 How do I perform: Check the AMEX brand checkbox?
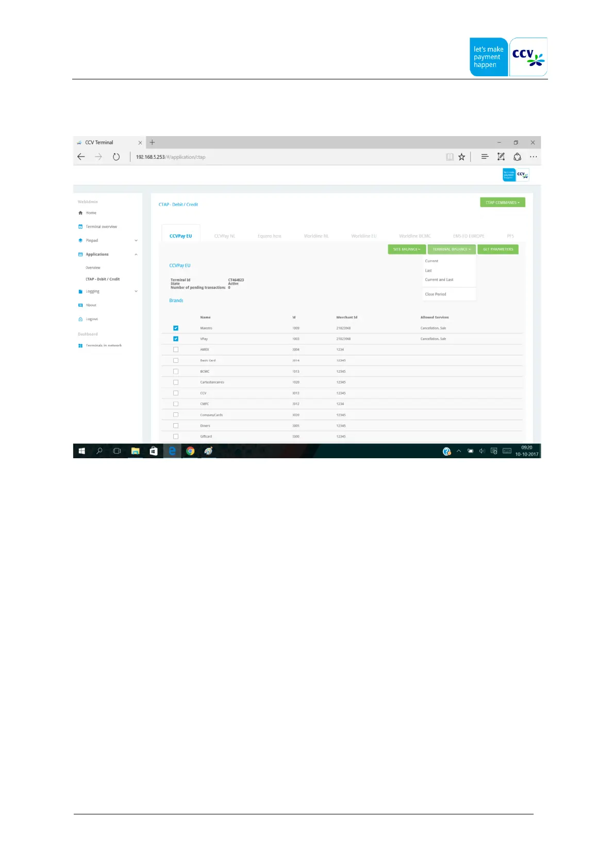pos(176,350)
